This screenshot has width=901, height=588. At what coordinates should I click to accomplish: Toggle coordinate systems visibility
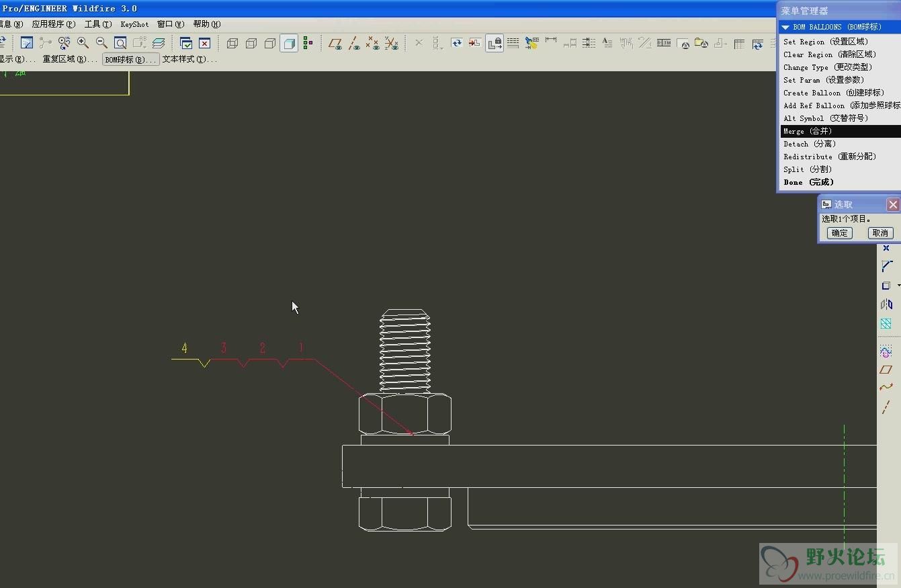(392, 43)
